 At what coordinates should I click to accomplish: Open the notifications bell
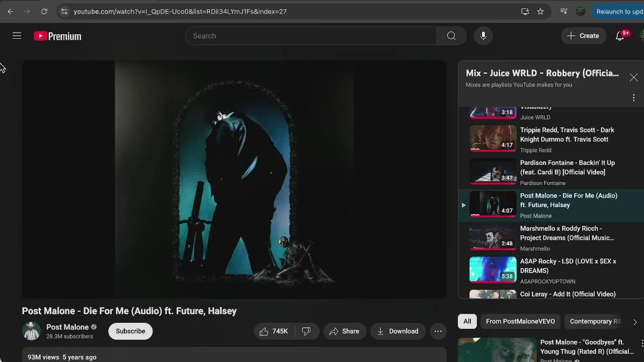620,36
